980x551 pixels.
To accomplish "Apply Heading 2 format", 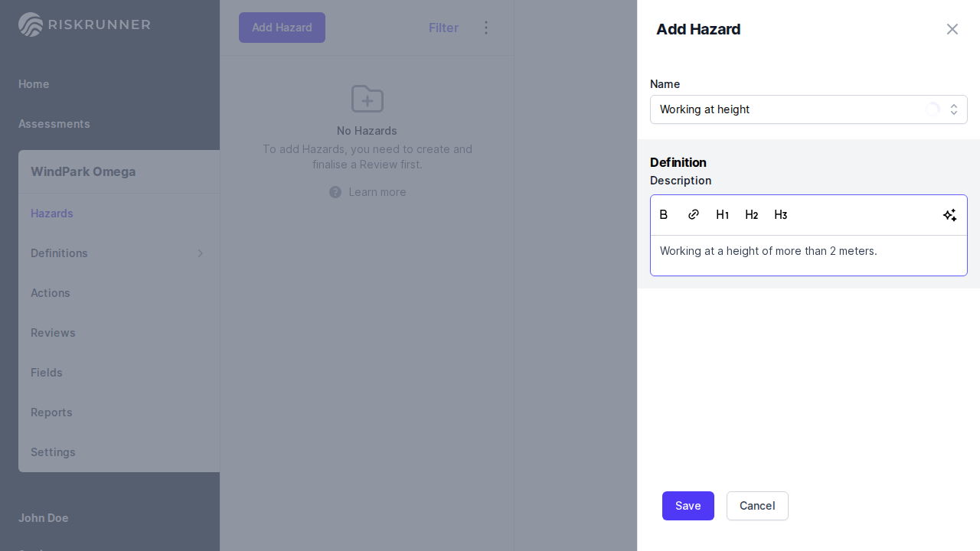I will 751,215.
